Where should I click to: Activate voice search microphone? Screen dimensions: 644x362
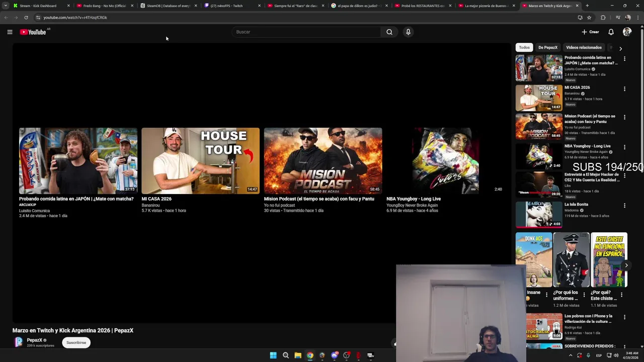coord(408,32)
